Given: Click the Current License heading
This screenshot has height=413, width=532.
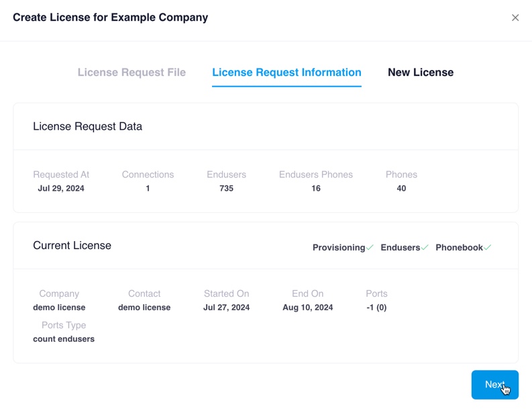Looking at the screenshot, I should point(72,246).
